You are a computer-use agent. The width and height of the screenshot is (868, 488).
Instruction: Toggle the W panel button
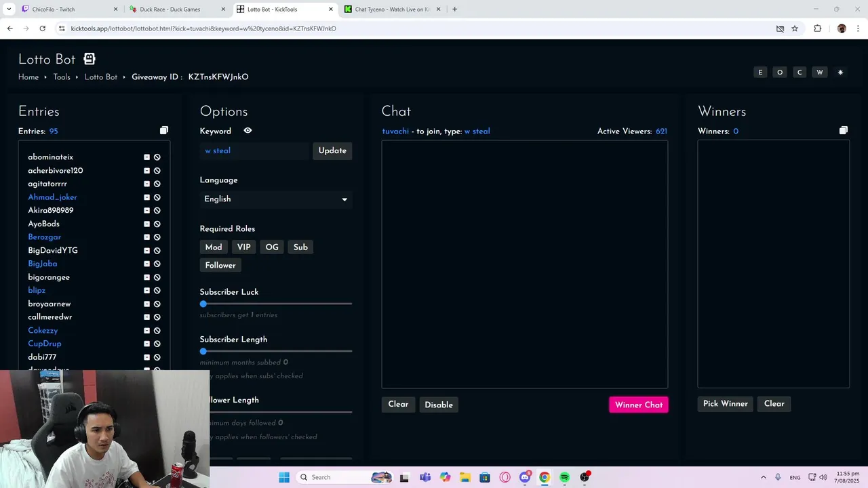[820, 73]
